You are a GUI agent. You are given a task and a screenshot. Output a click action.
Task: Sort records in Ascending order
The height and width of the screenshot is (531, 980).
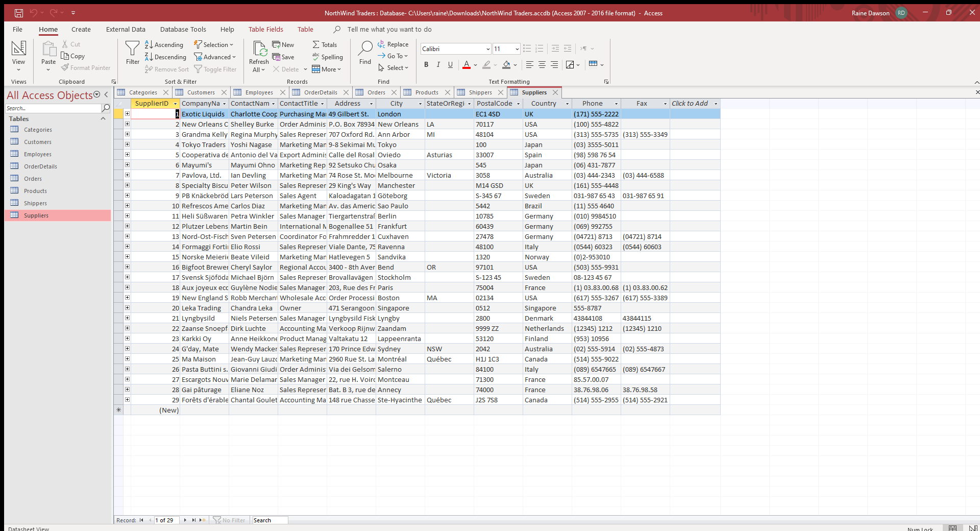[164, 45]
